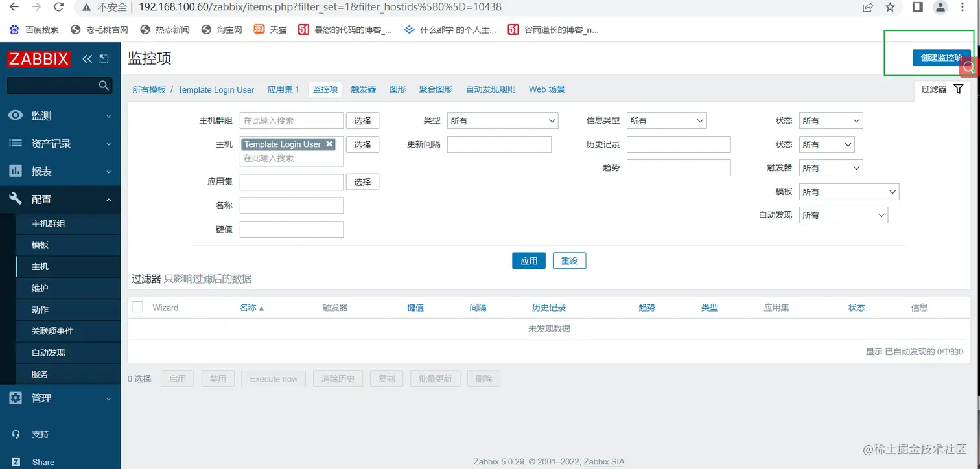Open the 类型 dropdown
This screenshot has width=980, height=469.
tap(503, 120)
